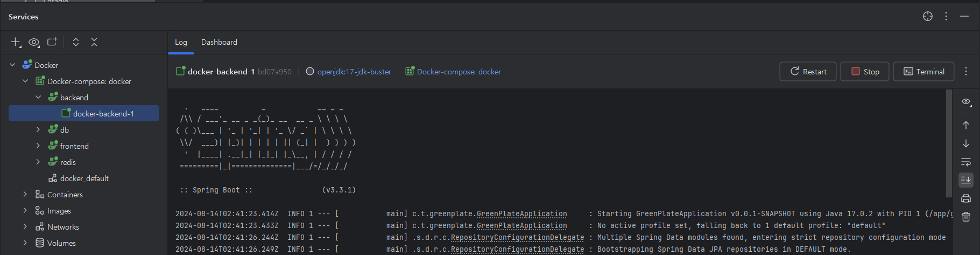Expand the frontend service node
The height and width of the screenshot is (255, 980).
(x=38, y=146)
